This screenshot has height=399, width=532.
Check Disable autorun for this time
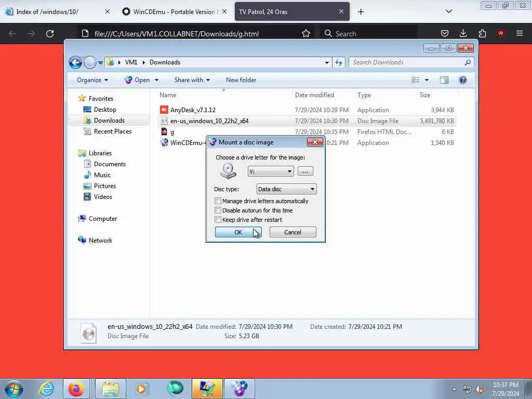218,210
